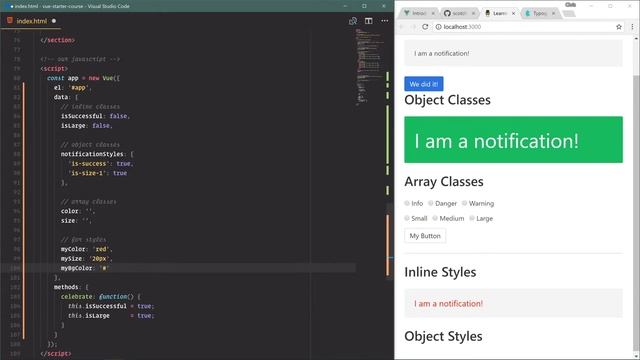640x360 pixels.
Task: Open a new Chrome tab
Action: [x=569, y=13]
